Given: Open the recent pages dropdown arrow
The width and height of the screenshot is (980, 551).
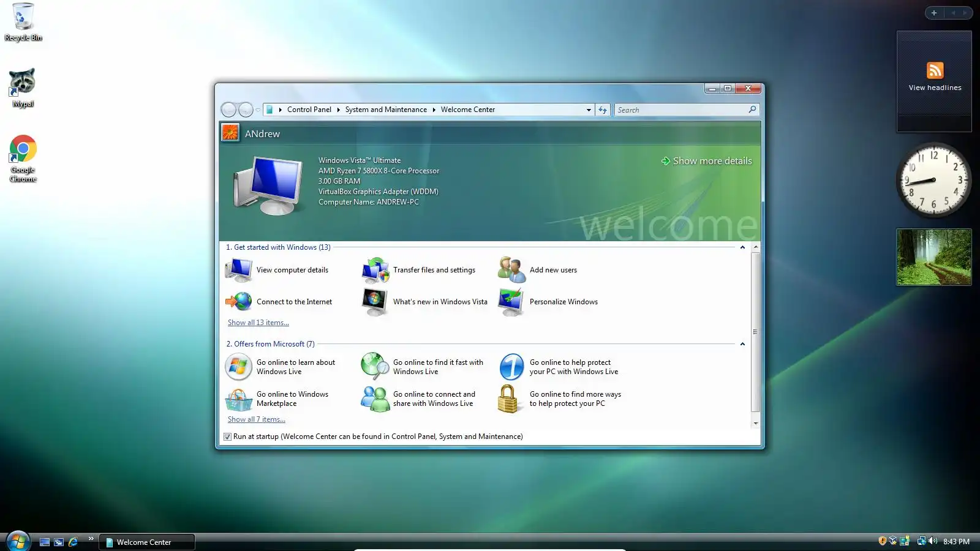Looking at the screenshot, I should click(x=258, y=110).
